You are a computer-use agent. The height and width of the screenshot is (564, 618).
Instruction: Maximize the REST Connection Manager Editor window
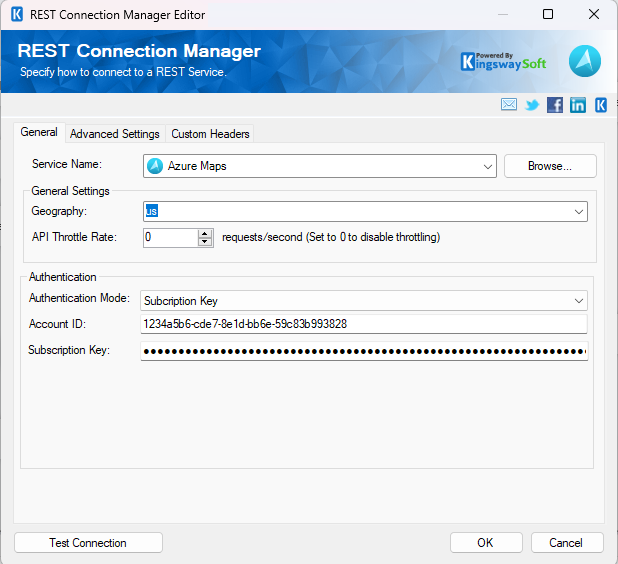coord(548,15)
